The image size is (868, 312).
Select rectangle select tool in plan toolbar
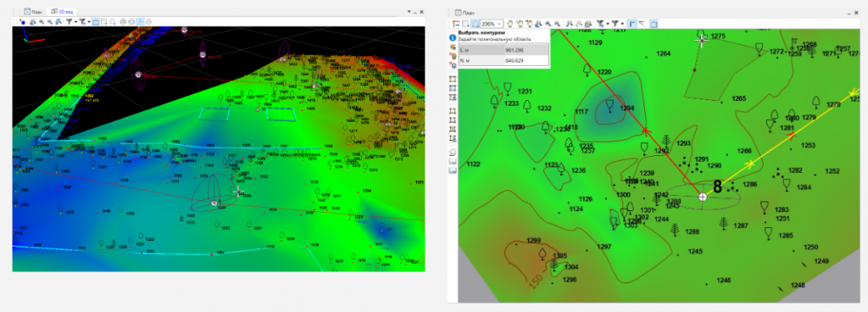click(465, 24)
